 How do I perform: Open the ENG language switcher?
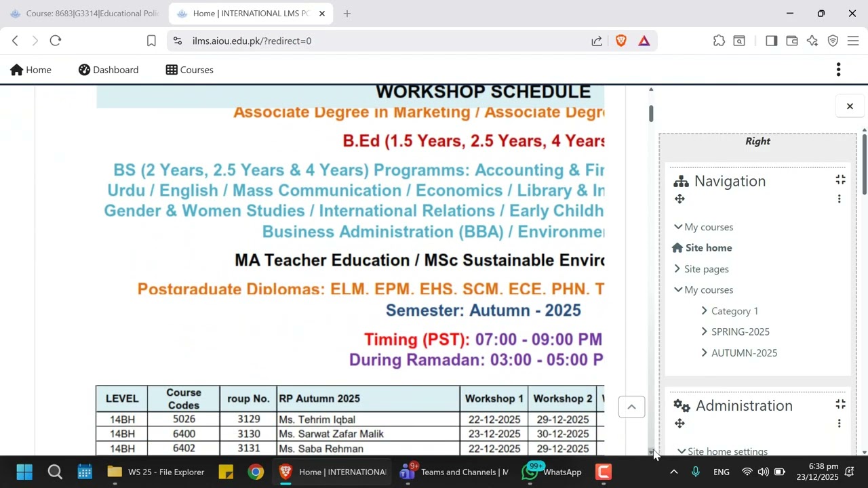pos(722,472)
